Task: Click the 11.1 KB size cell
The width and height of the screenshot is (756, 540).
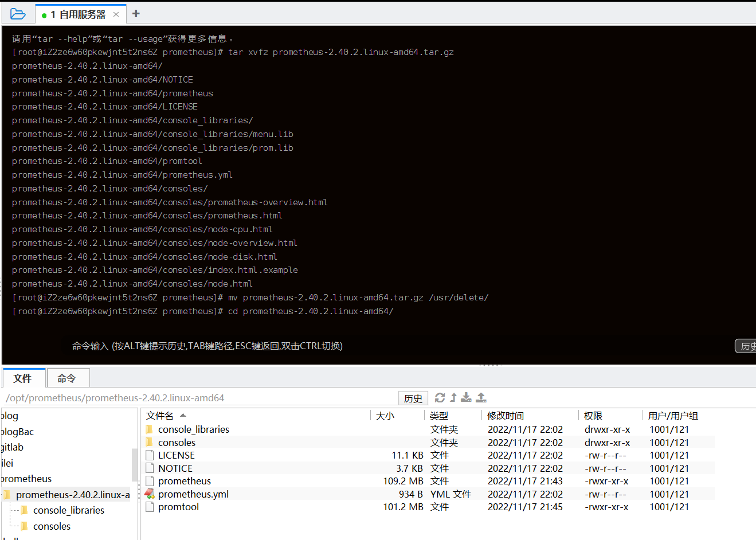Action: point(408,455)
